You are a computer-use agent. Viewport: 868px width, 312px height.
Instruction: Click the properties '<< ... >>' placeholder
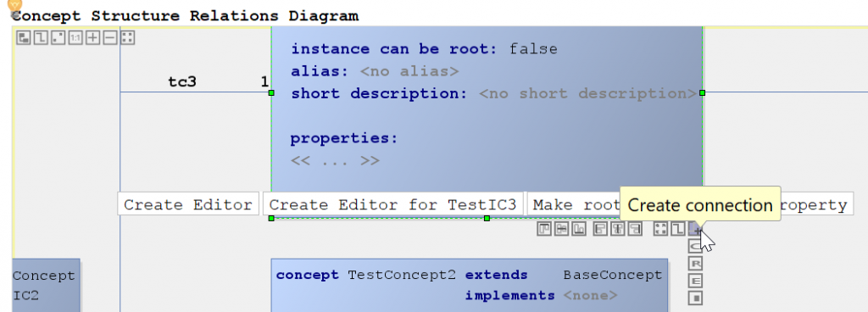[335, 161]
